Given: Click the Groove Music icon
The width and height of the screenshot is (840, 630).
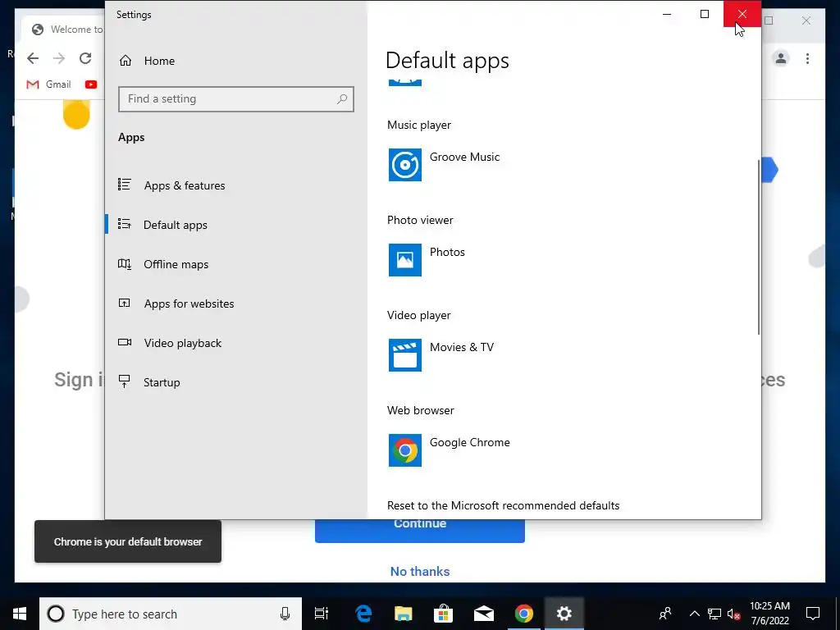Looking at the screenshot, I should [405, 165].
